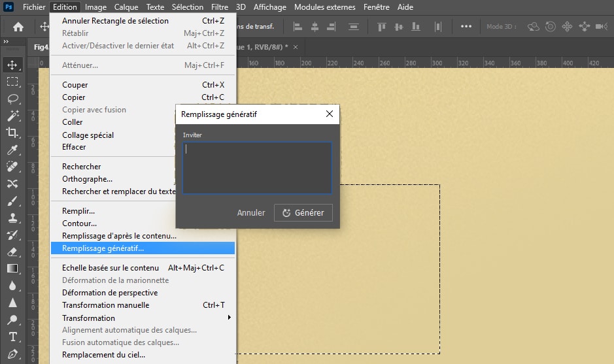Select the Eraser tool

[x=12, y=252]
